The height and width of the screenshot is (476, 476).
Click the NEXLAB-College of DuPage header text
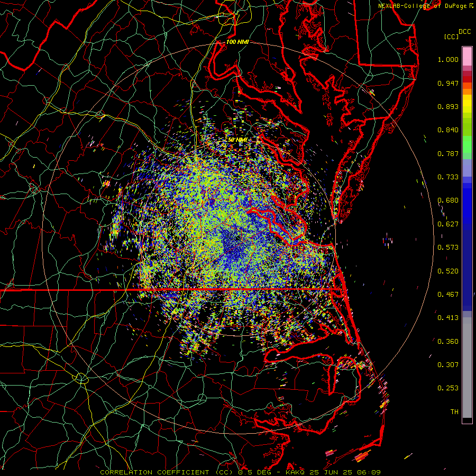pyautogui.click(x=422, y=6)
